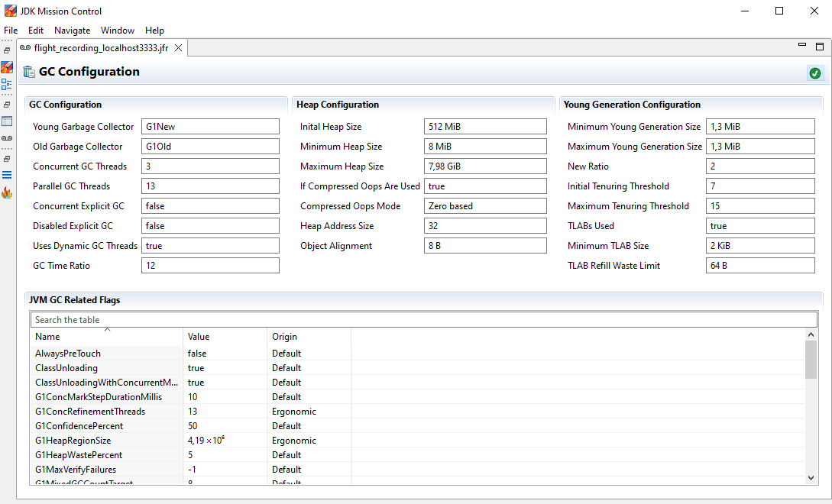Click the Minimum Heap Size 8 MiB field
Image resolution: width=832 pixels, height=504 pixels.
[485, 147]
